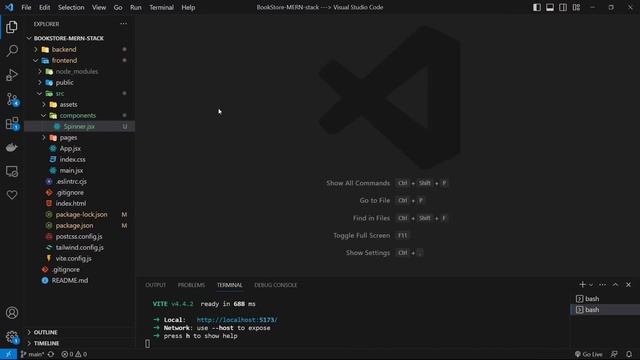Open the Terminal menu
640x360 pixels.
(161, 7)
